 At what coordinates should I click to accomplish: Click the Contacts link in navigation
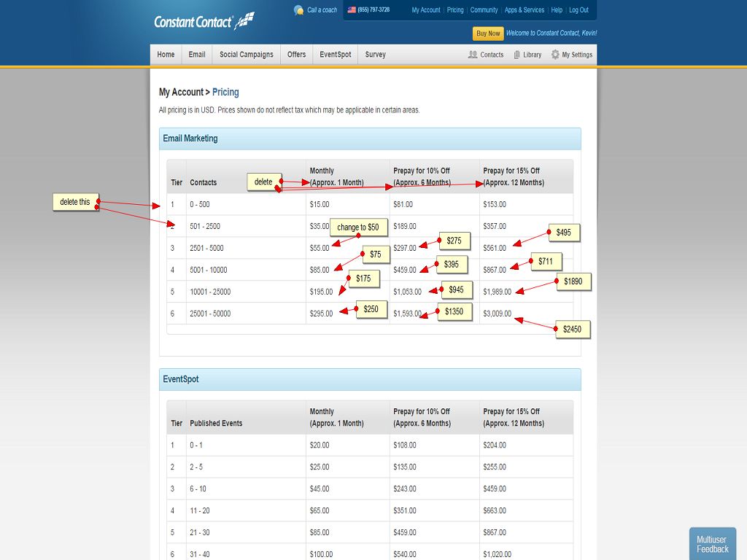coord(492,55)
